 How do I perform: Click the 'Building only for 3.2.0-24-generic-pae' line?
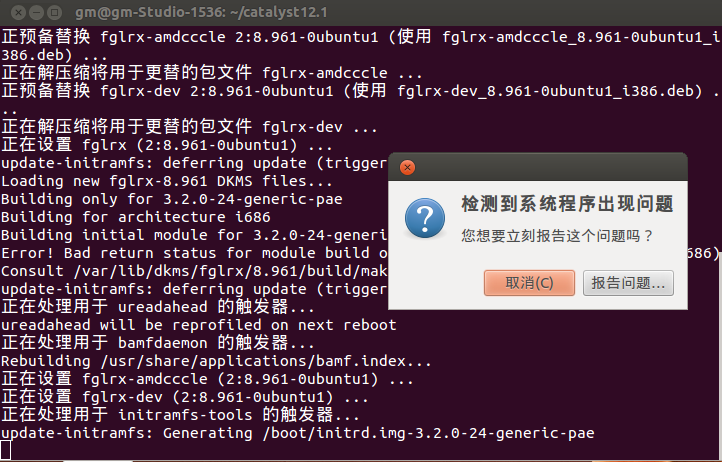[172, 199]
